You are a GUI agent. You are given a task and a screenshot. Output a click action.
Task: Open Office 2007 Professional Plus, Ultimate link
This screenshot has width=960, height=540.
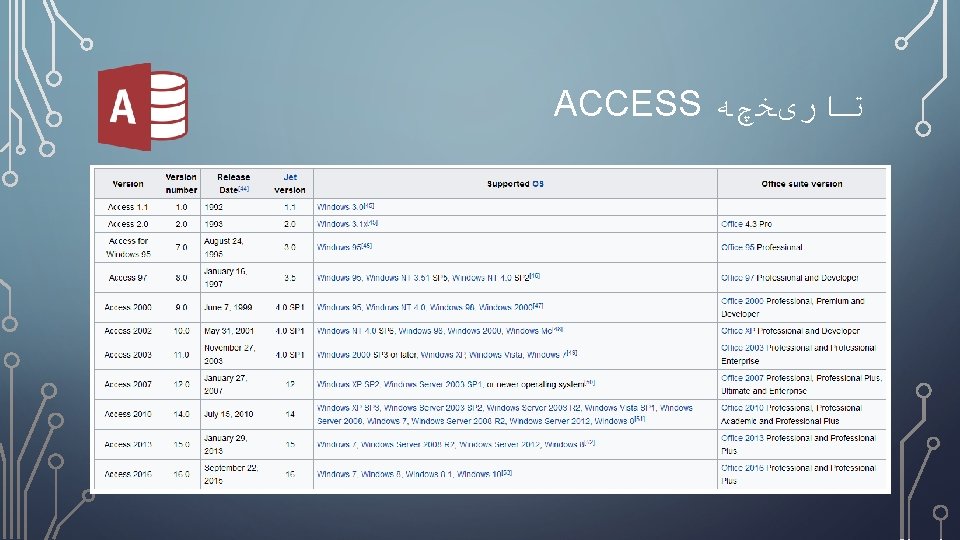click(x=801, y=384)
